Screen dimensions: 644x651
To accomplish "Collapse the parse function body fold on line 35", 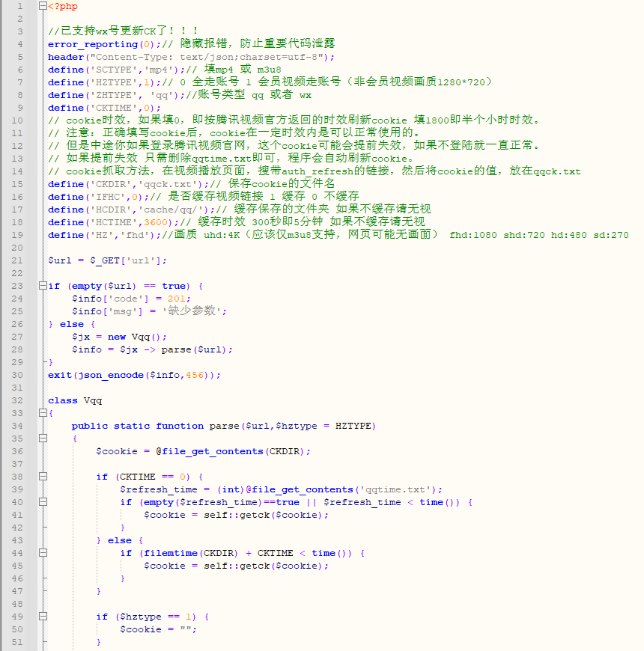I will click(43, 438).
